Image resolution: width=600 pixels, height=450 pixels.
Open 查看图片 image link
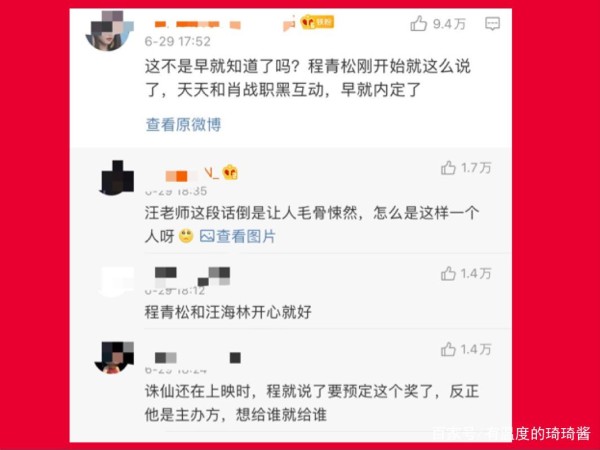(237, 236)
